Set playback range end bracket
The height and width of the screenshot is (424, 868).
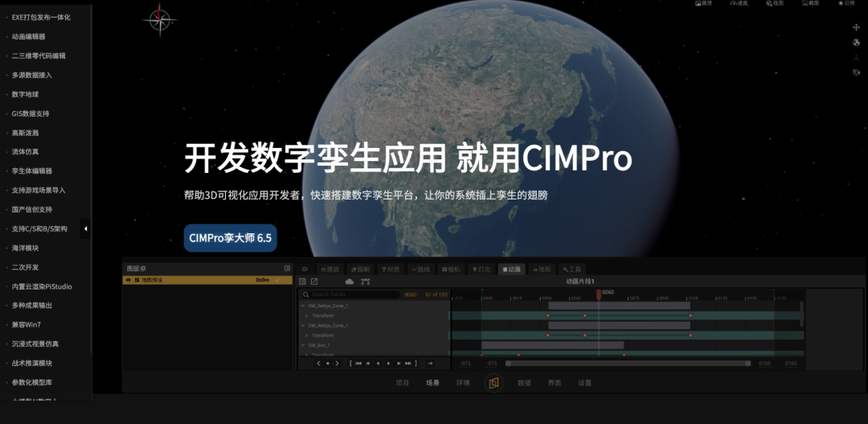pyautogui.click(x=416, y=363)
